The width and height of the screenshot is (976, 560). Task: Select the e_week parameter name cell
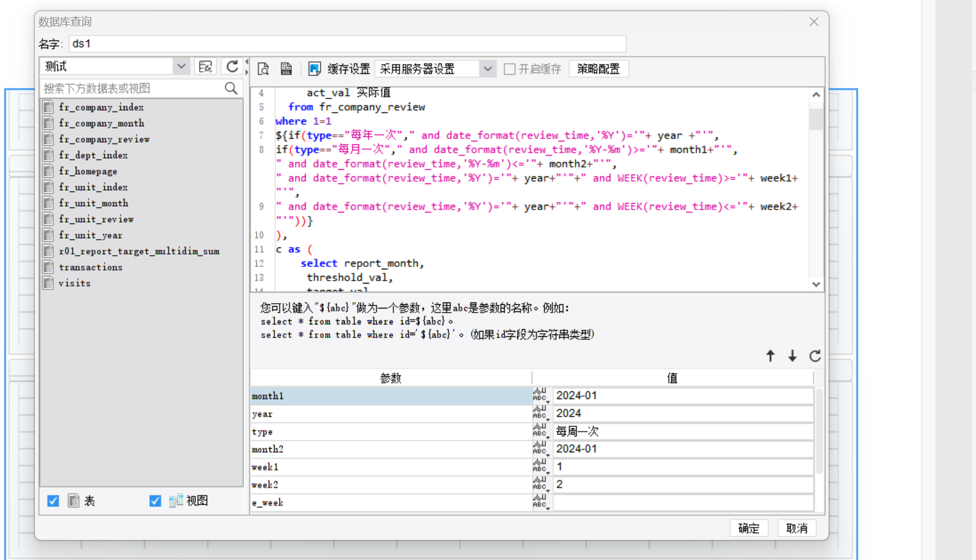(391, 503)
